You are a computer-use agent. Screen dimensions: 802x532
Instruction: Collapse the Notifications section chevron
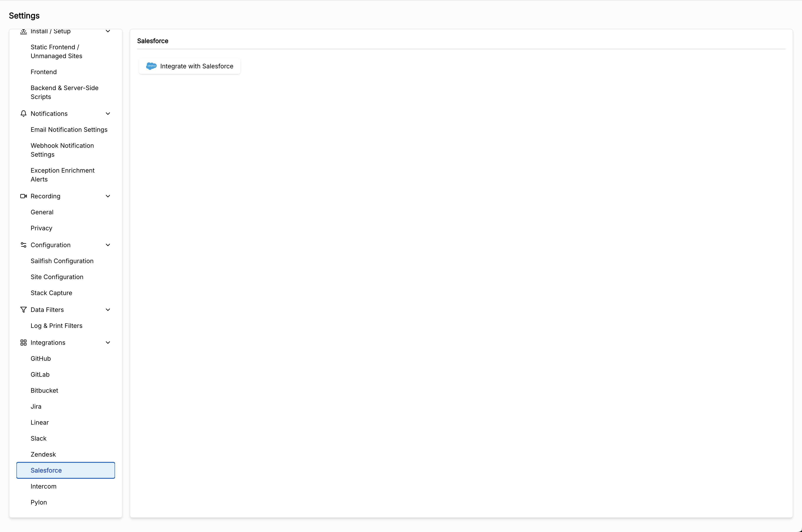[108, 114]
